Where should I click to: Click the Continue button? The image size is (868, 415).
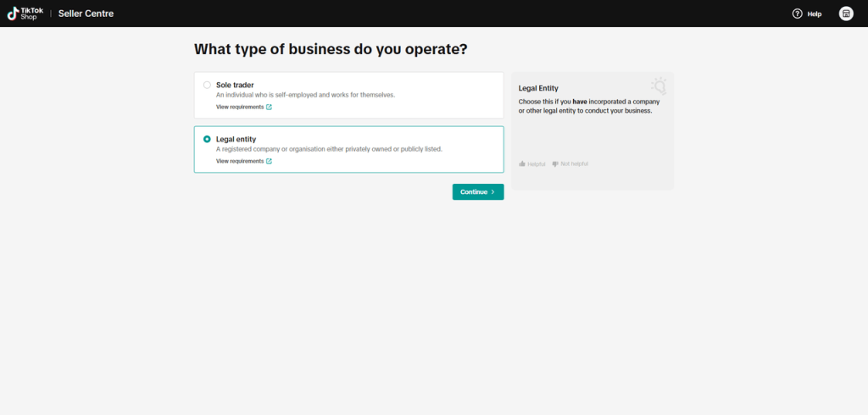pyautogui.click(x=478, y=192)
